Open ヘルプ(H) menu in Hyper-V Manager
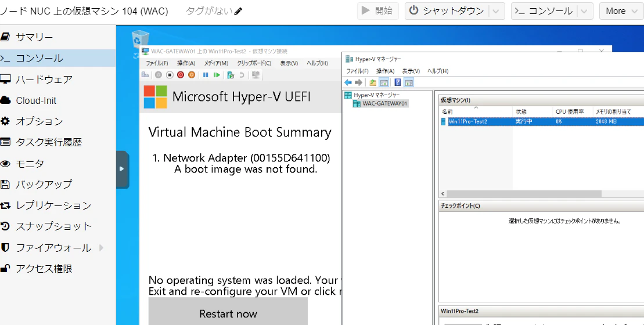Image resolution: width=644 pixels, height=325 pixels. pyautogui.click(x=438, y=71)
